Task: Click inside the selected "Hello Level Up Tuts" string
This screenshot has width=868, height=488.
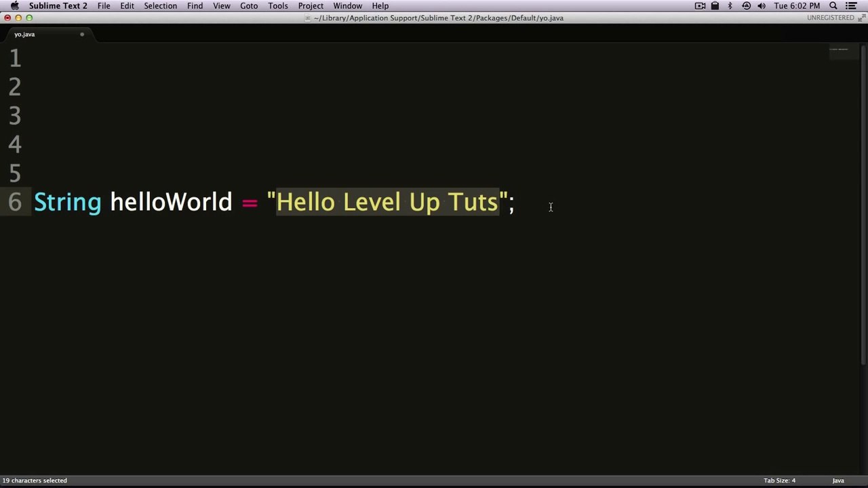Action: pos(387,201)
